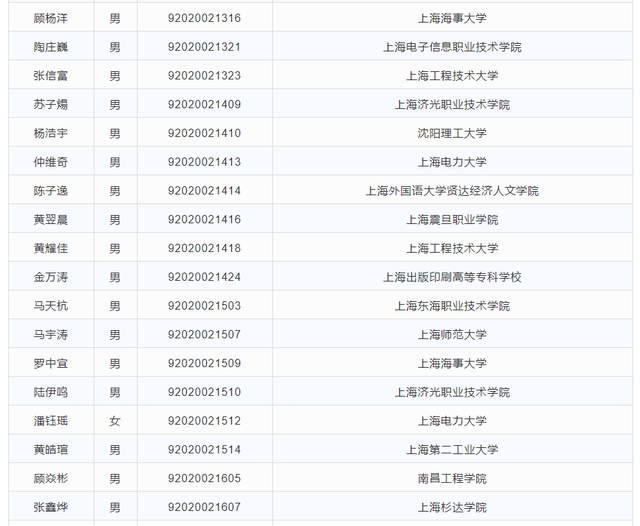Click ID number 92020021424

(204, 277)
